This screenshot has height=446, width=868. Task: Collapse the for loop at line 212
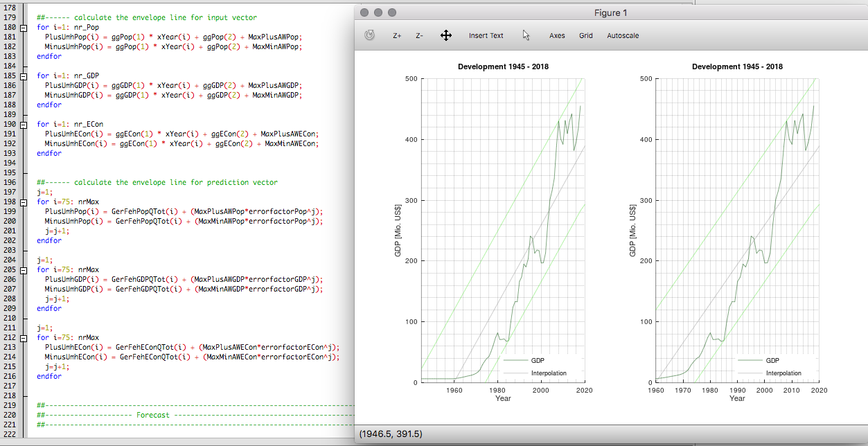click(x=24, y=338)
